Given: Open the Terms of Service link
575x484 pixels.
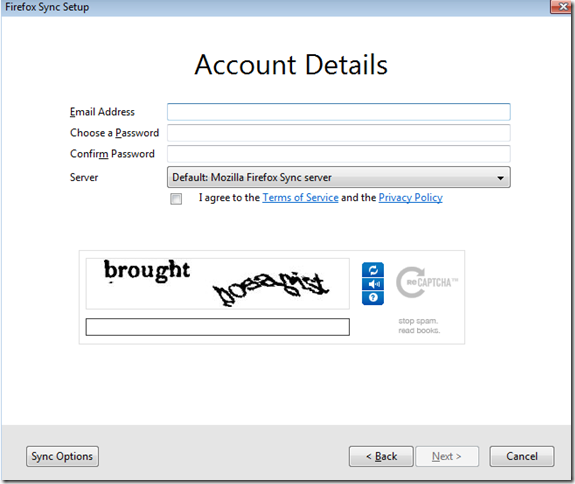Looking at the screenshot, I should click(300, 198).
